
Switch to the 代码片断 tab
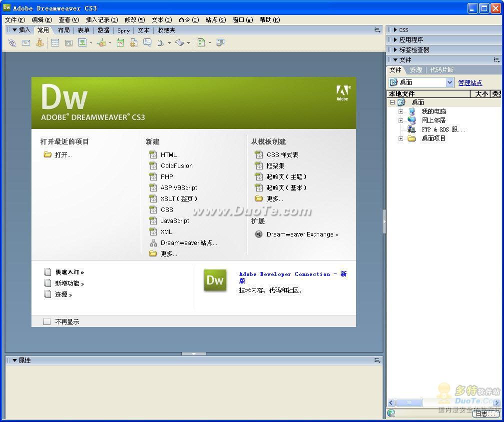point(442,70)
